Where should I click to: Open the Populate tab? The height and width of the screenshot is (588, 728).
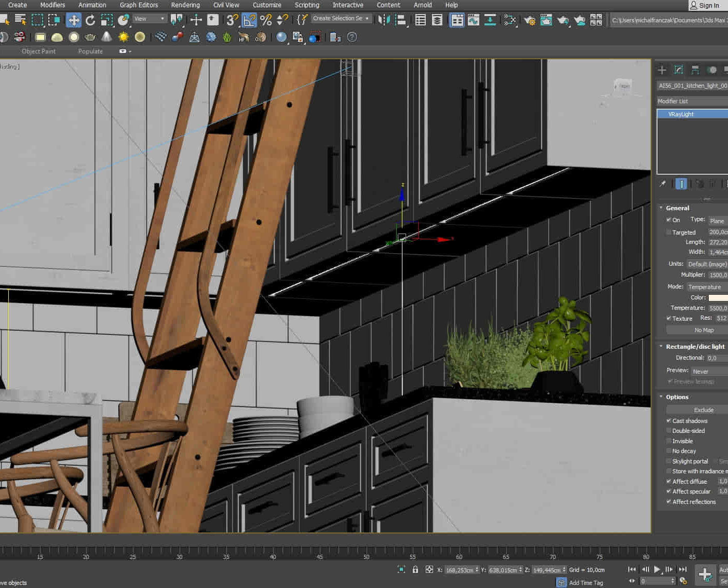pyautogui.click(x=90, y=51)
